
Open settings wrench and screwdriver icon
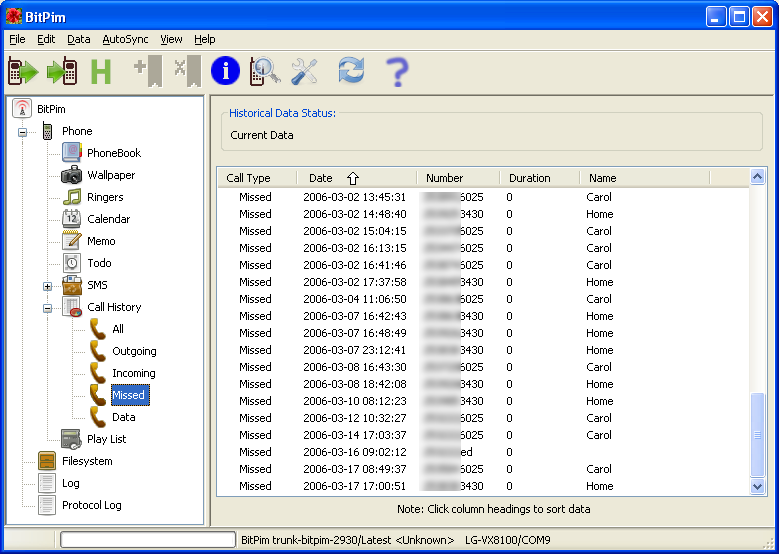[x=304, y=71]
